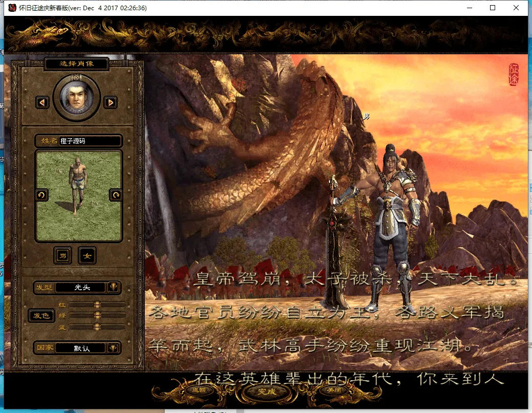Click the green (绿) hair color slider
This screenshot has width=532, height=413.
[x=97, y=315]
